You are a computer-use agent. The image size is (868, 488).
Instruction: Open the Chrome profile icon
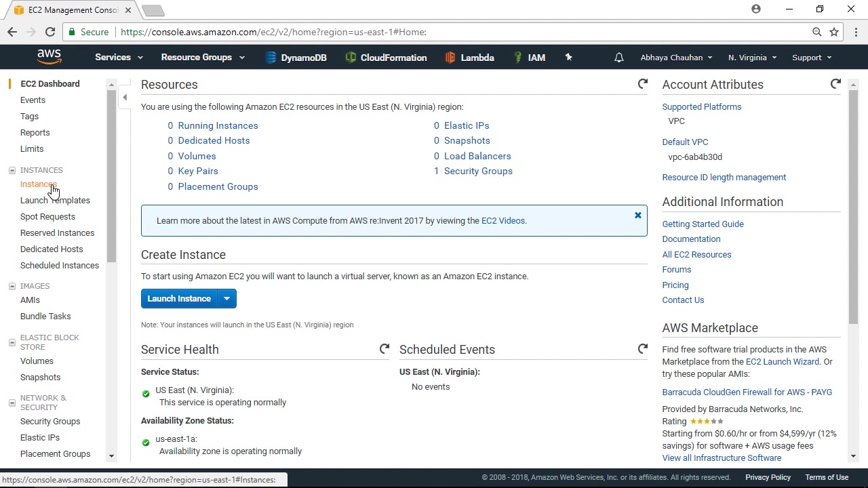(x=756, y=9)
